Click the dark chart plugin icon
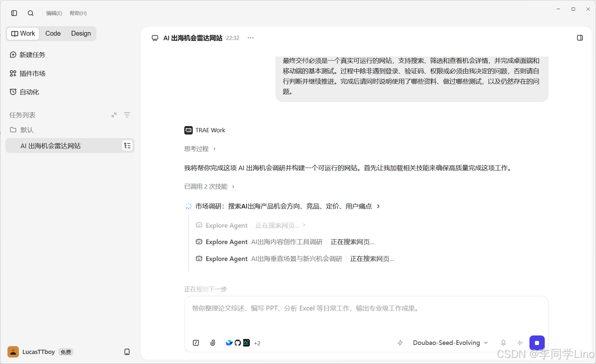Image resolution: width=596 pixels, height=364 pixels. (246, 343)
